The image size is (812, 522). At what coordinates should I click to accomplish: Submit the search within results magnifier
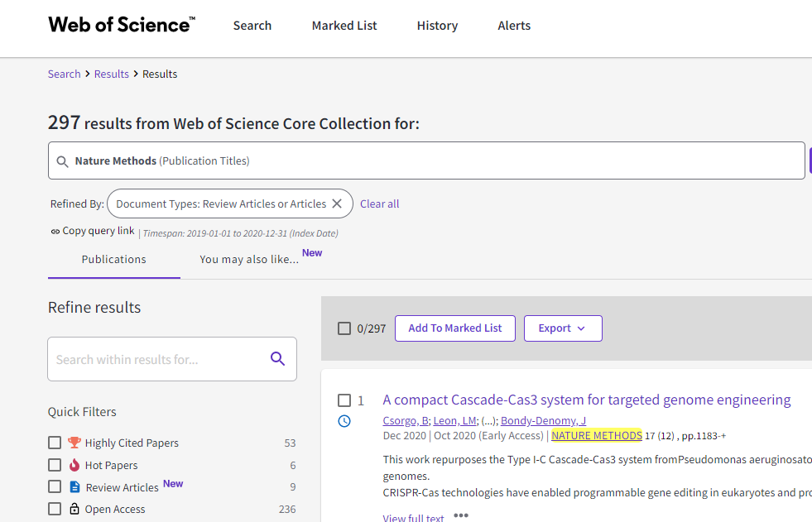click(x=277, y=358)
